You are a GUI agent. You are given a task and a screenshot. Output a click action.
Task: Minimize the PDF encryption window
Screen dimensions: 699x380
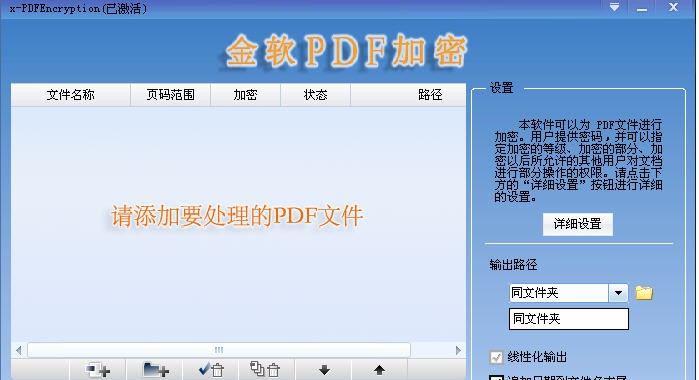pos(641,8)
